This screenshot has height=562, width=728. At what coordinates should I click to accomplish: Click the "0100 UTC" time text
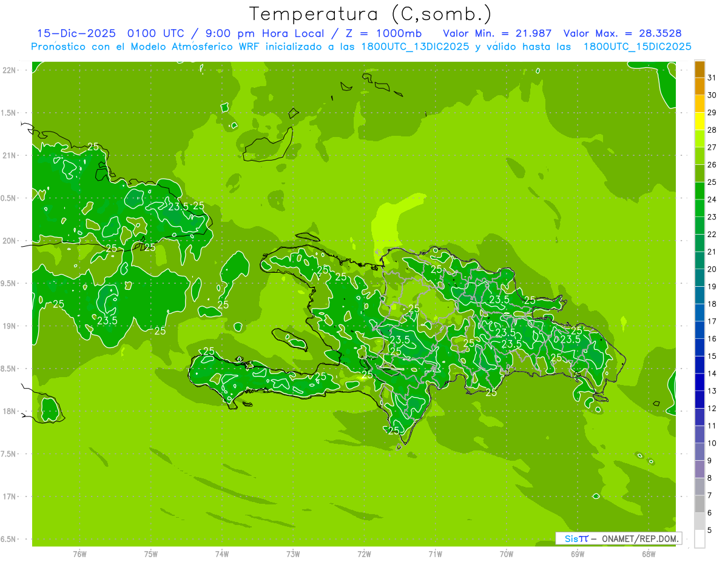click(156, 33)
